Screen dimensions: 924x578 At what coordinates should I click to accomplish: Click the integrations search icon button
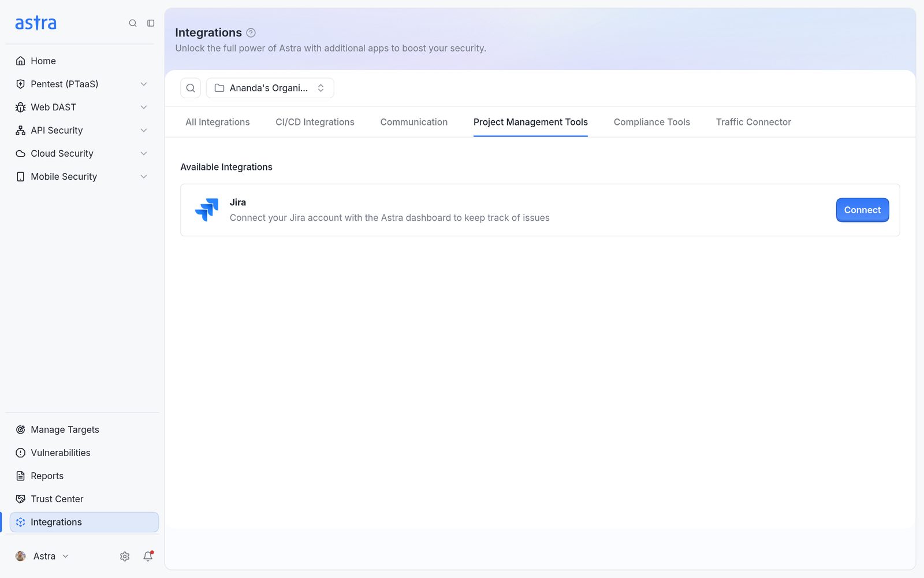pyautogui.click(x=191, y=88)
